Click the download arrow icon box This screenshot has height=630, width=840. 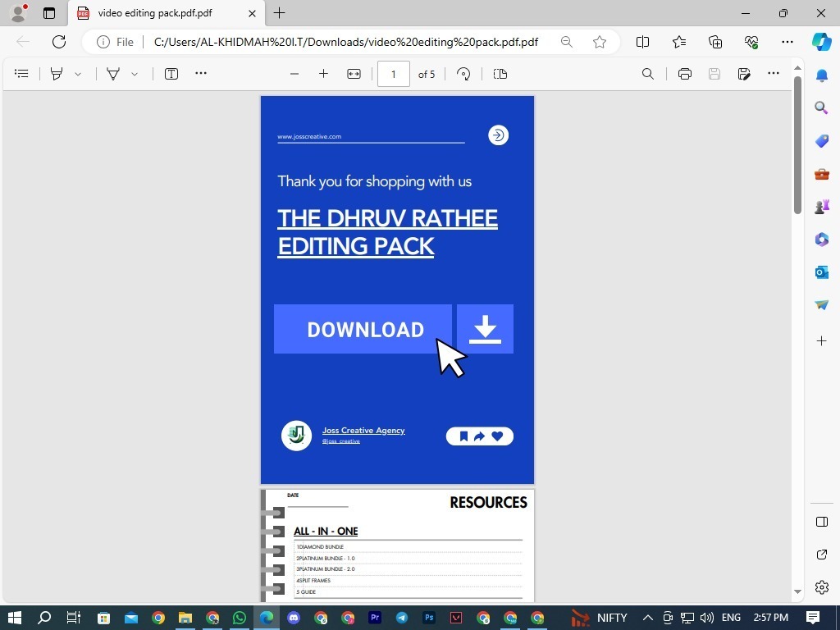pyautogui.click(x=486, y=329)
